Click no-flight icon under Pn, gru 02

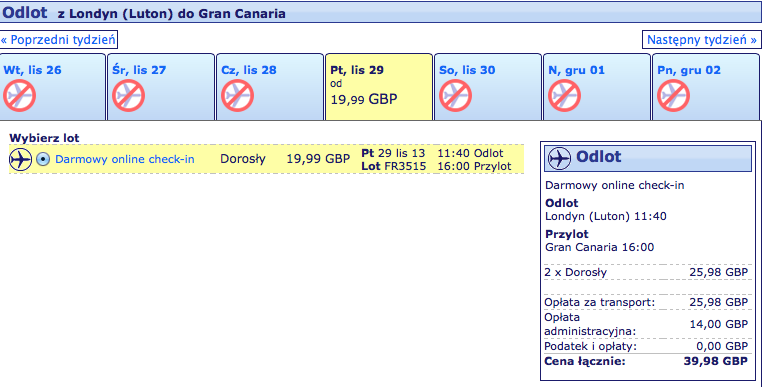(x=673, y=96)
